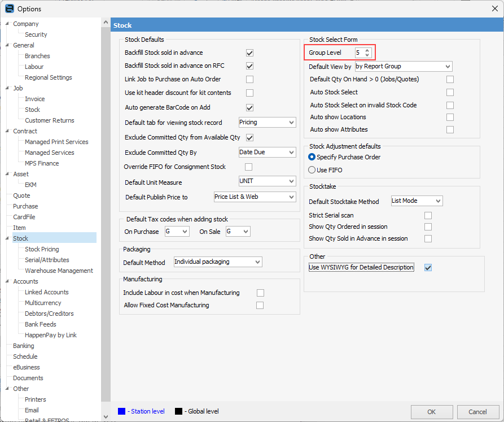Image resolution: width=504 pixels, height=422 pixels.
Task: Toggle Backfill Stock sold in advance checkbox
Action: click(x=249, y=53)
